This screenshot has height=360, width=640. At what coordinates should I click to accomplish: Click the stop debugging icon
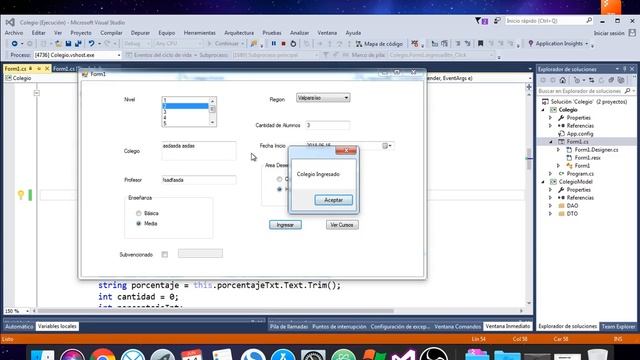pos(283,44)
